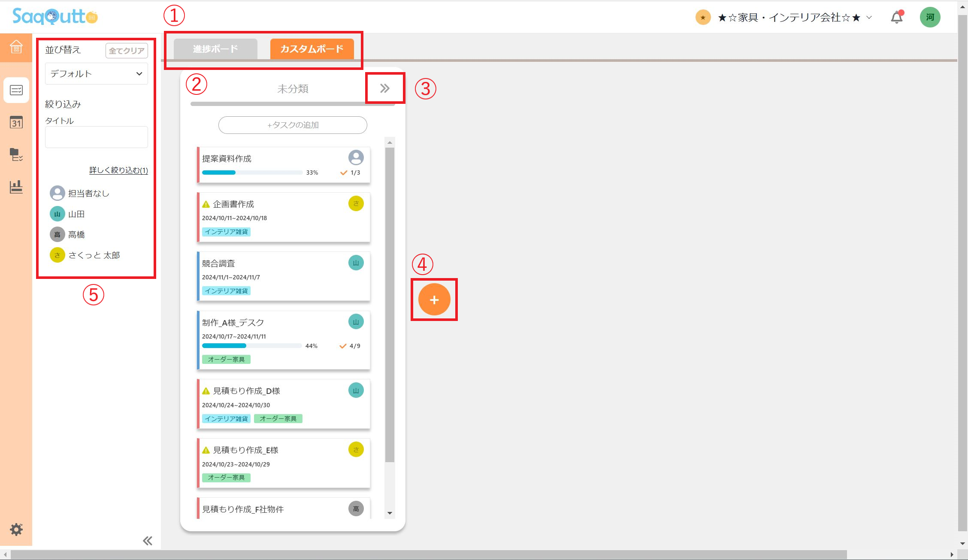Screen dimensions: 968x560
Task: Open the notification bell
Action: [896, 18]
